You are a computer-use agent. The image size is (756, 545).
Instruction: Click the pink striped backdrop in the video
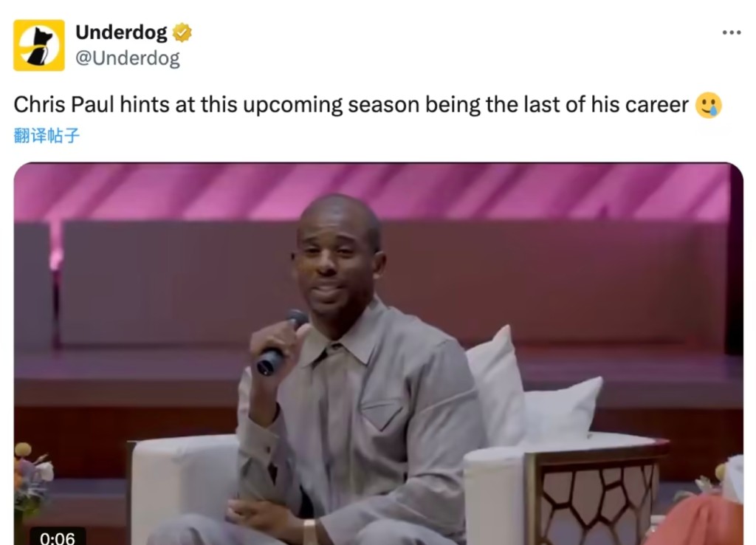(379, 191)
